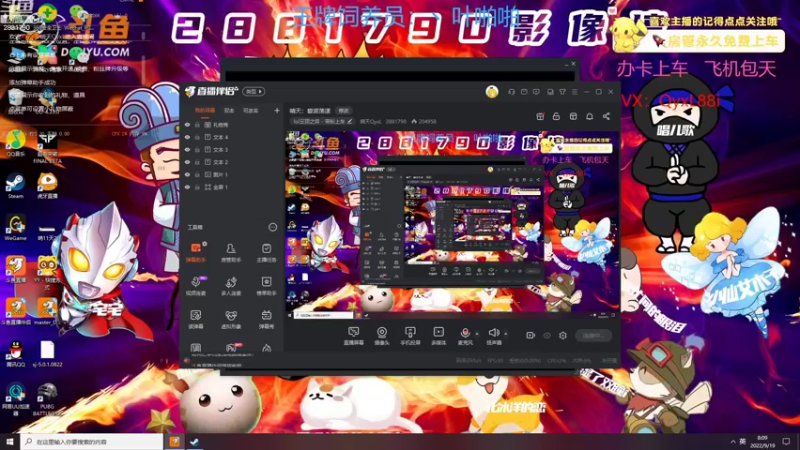Open the 多人连麦 tool
800x450 pixels.
coord(231,286)
